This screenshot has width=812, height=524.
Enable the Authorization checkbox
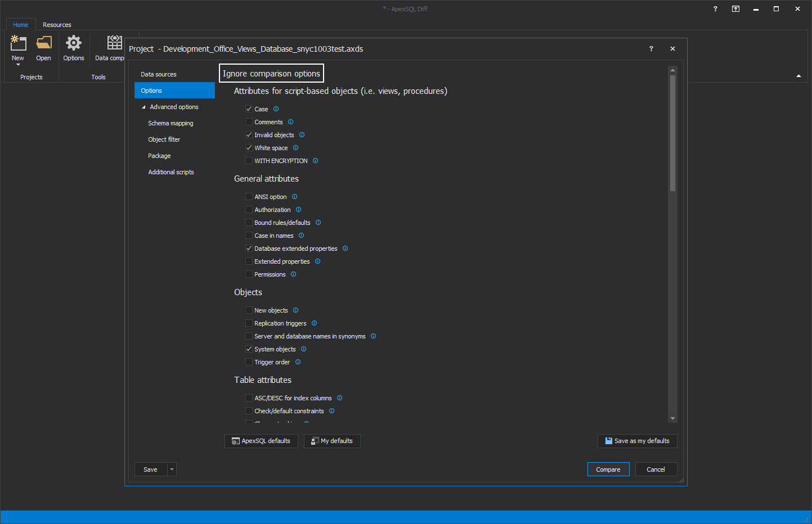(249, 210)
